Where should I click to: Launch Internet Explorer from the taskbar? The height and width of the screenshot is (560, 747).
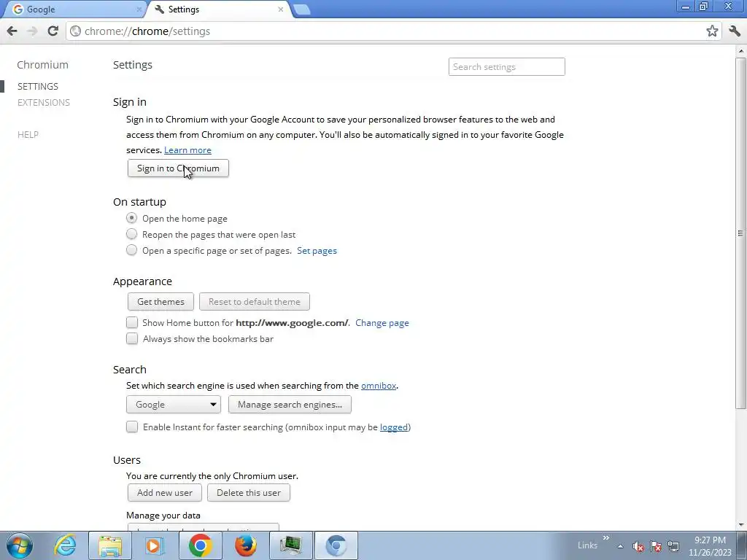(65, 545)
